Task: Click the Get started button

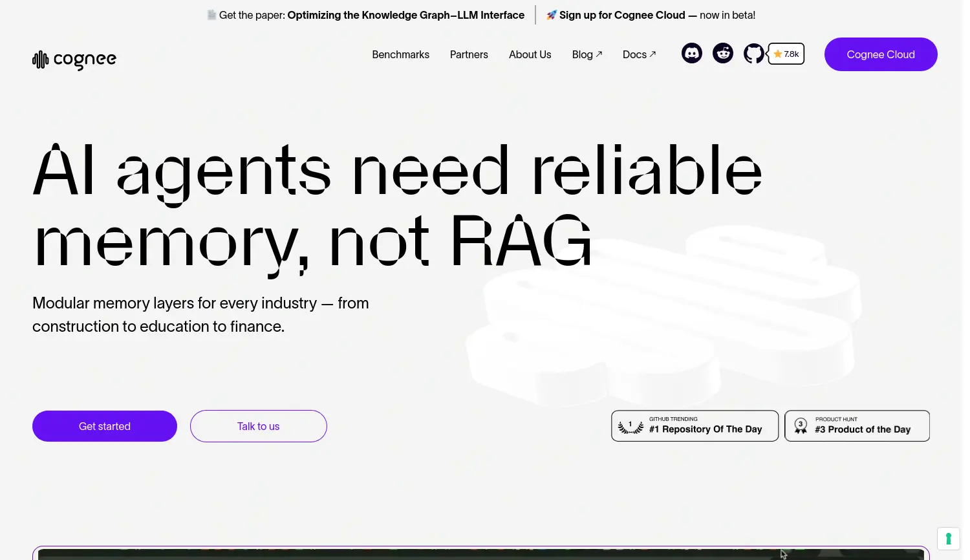Action: (x=104, y=426)
